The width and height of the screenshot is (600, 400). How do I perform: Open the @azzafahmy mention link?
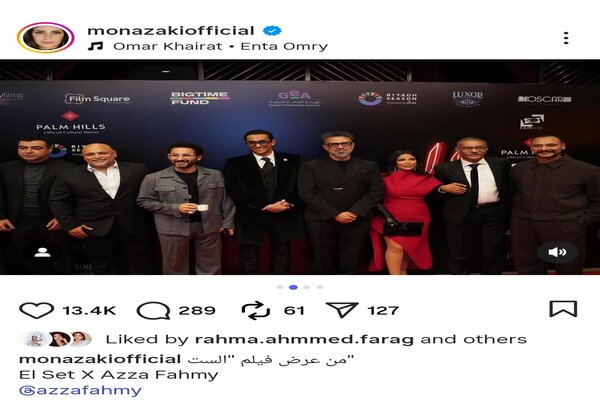click(80, 390)
